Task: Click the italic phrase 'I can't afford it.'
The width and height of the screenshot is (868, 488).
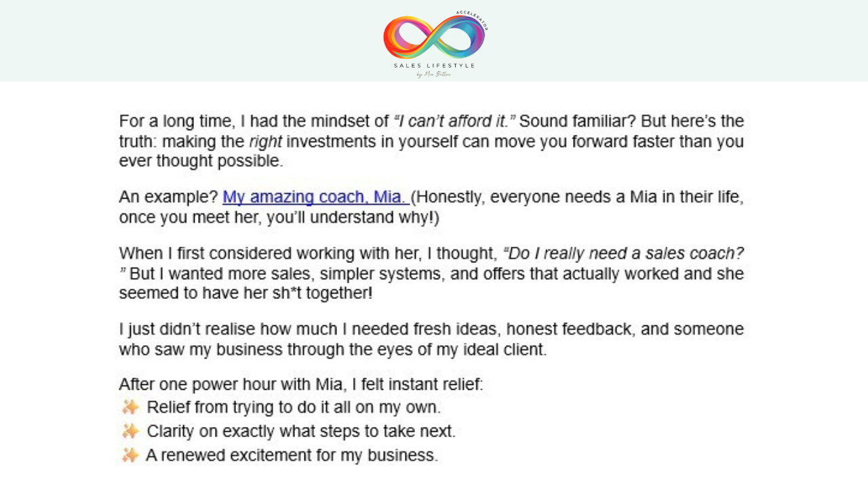Action: 454,121
